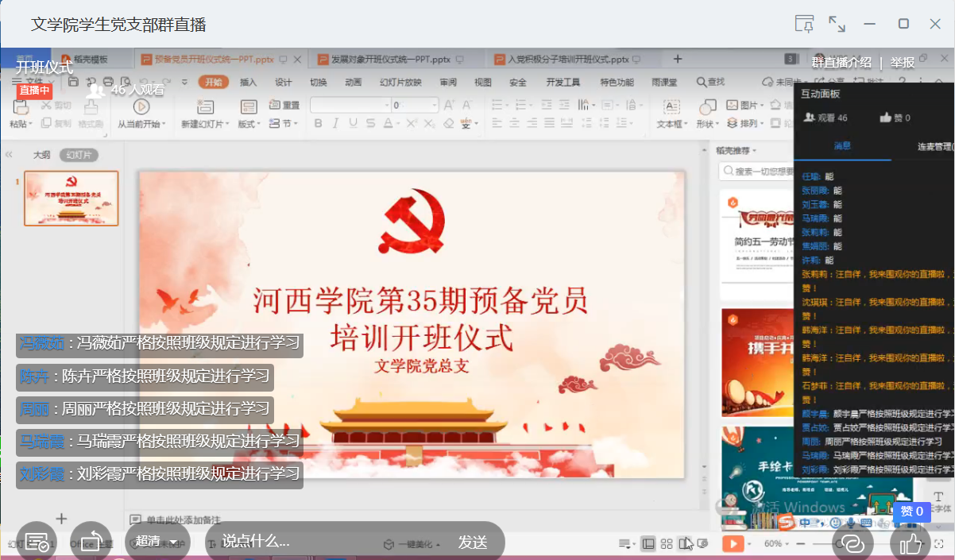Add a new slide with plus below thumbnails
The height and width of the screenshot is (560, 955).
tap(61, 519)
